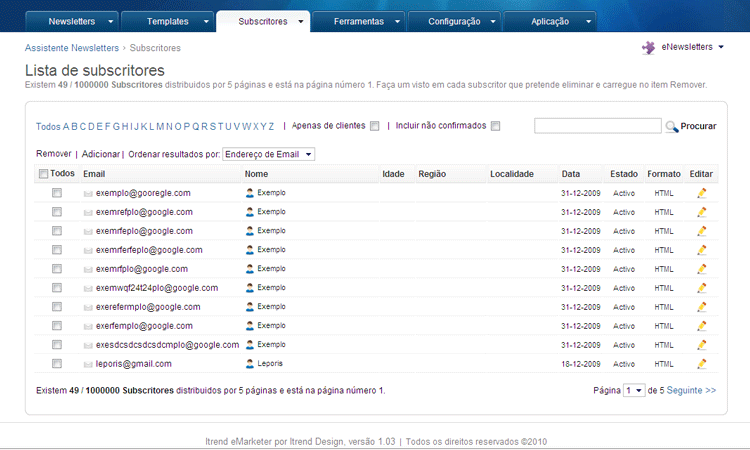The height and width of the screenshot is (450, 750).
Task: Tick checkbox for exemrfeplo@google.com
Action: [x=57, y=231]
